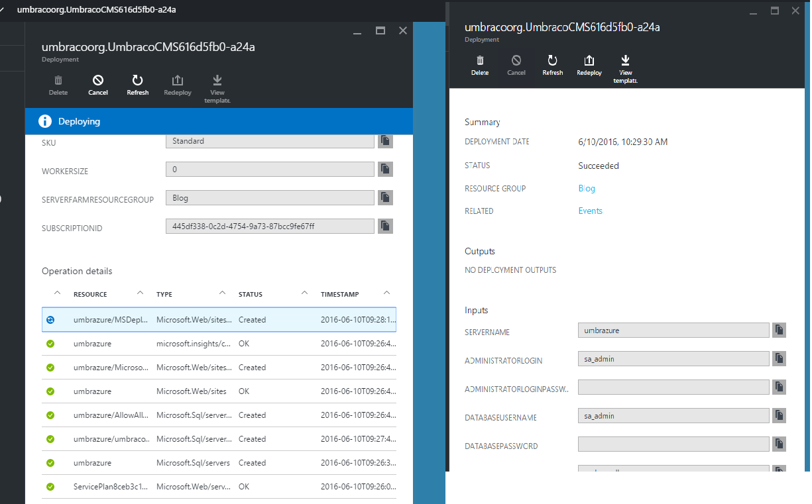The width and height of the screenshot is (812, 504).
Task: Select the umbrazure/MSDepl... operation row
Action: (219, 319)
